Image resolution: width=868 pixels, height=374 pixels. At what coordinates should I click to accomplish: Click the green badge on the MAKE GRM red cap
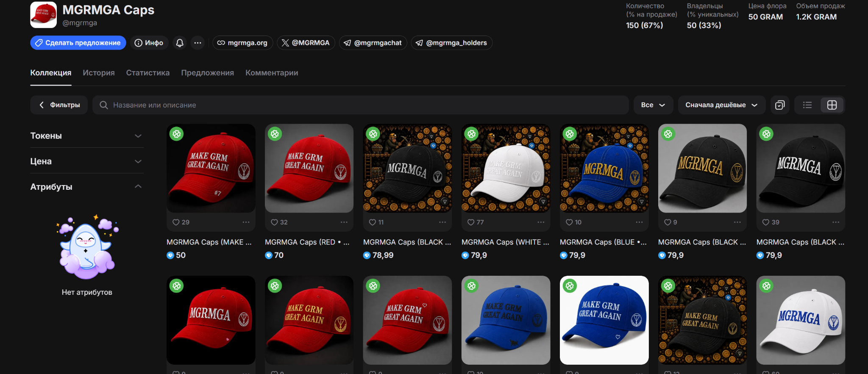177,134
